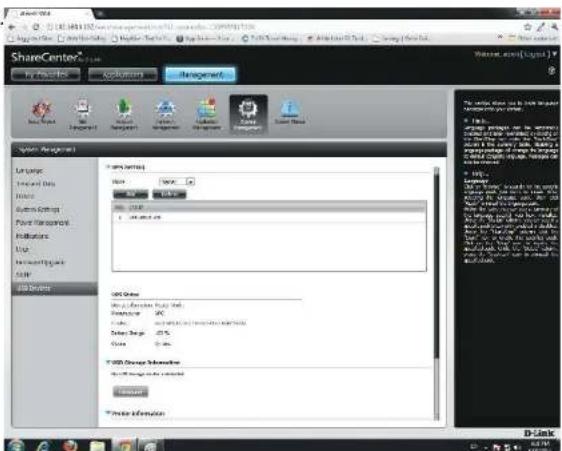Viewport: 562px width, 451px height.
Task: Open the Mode dropdown in UPS Settings
Action: pos(177,182)
